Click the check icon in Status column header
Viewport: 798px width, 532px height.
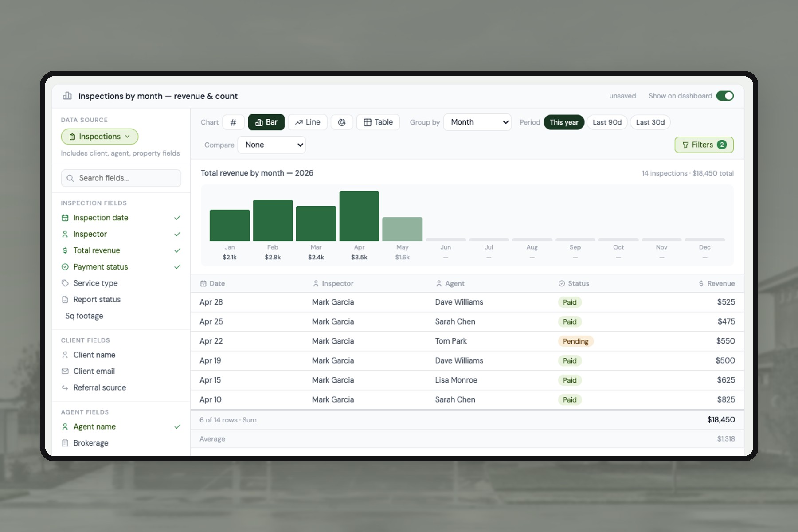[x=562, y=283]
